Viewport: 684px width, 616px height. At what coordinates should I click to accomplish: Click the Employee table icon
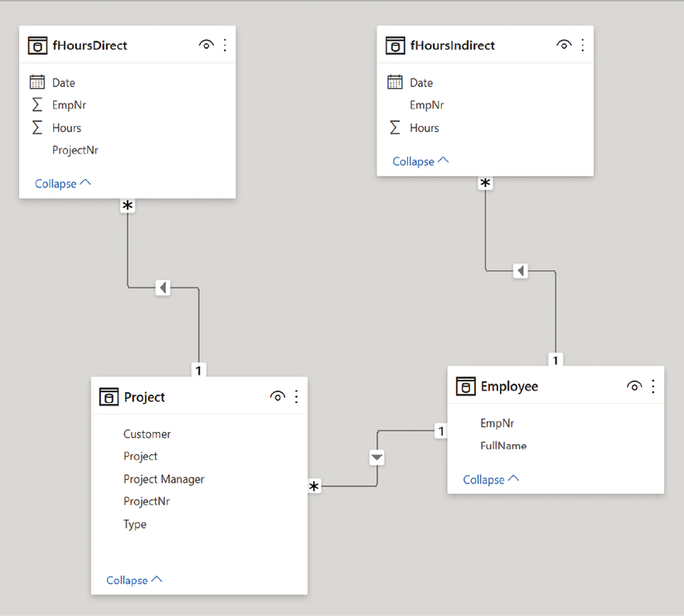(466, 386)
